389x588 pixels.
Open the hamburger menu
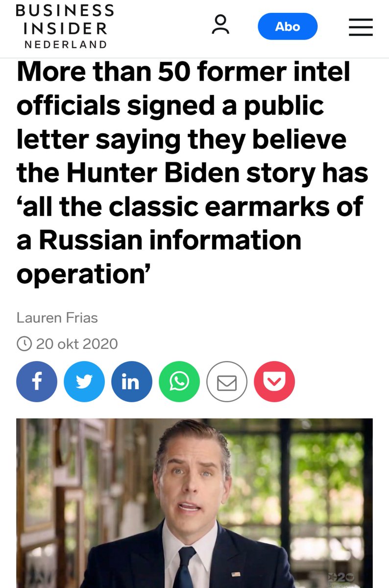click(x=361, y=26)
